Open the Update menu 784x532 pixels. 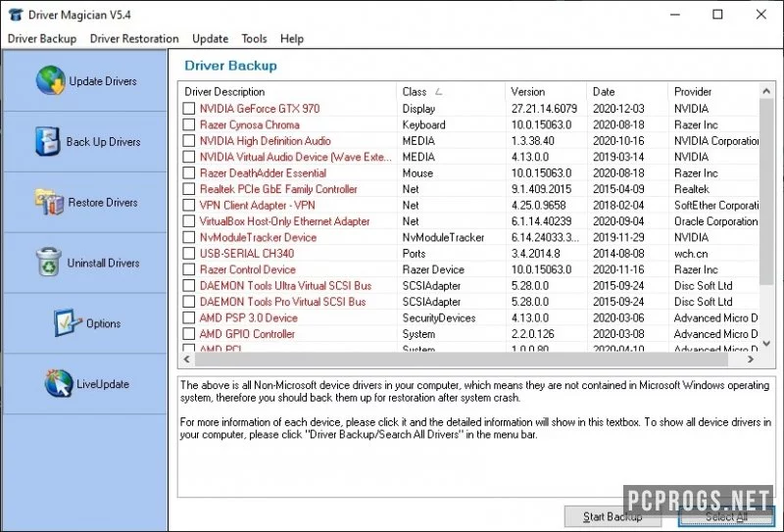[210, 38]
